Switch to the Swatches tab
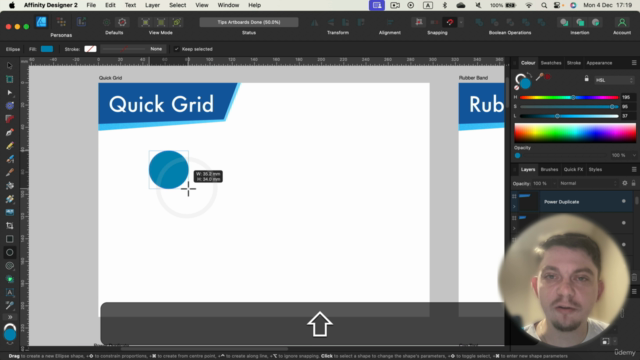640x360 pixels. click(x=551, y=63)
